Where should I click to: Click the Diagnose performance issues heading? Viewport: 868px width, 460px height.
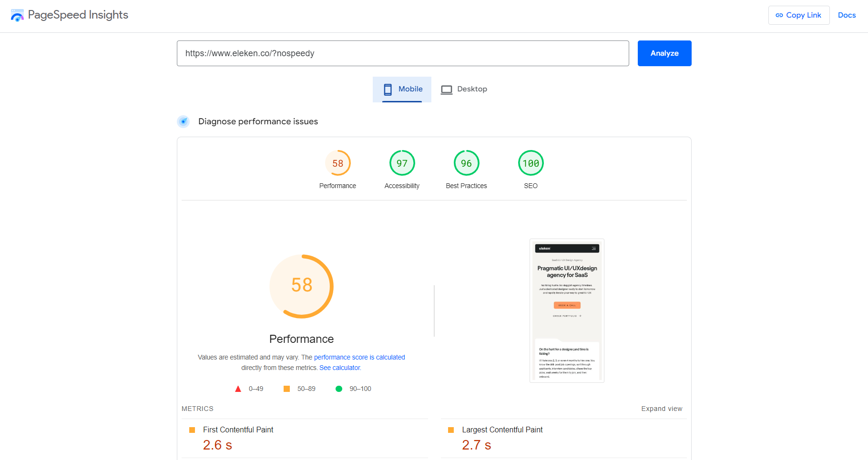[258, 121]
